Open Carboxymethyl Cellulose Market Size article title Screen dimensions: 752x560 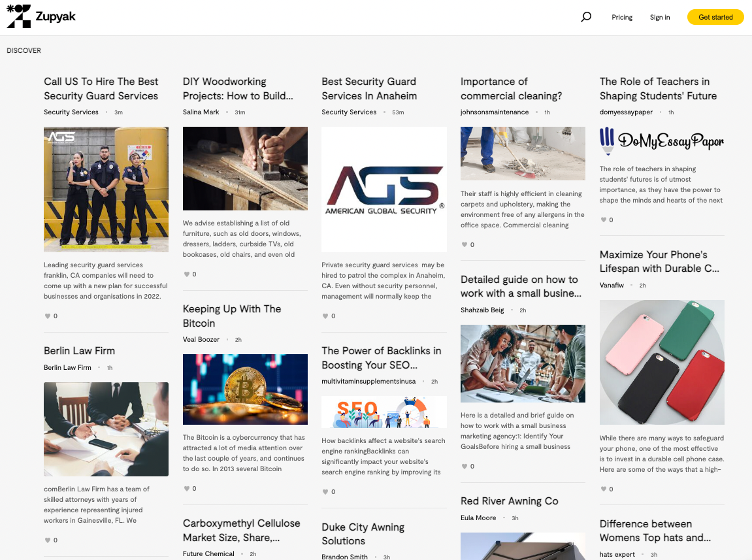pyautogui.click(x=241, y=530)
